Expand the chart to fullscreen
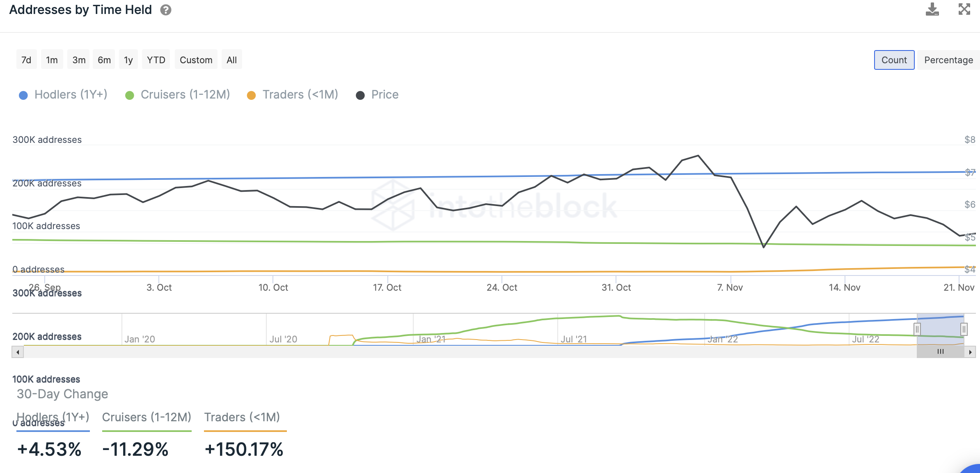Image resolution: width=980 pixels, height=473 pixels. coord(964,9)
